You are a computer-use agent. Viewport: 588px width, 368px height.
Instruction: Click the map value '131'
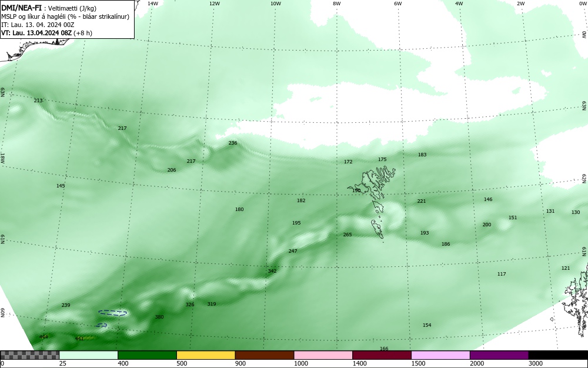pyautogui.click(x=550, y=211)
